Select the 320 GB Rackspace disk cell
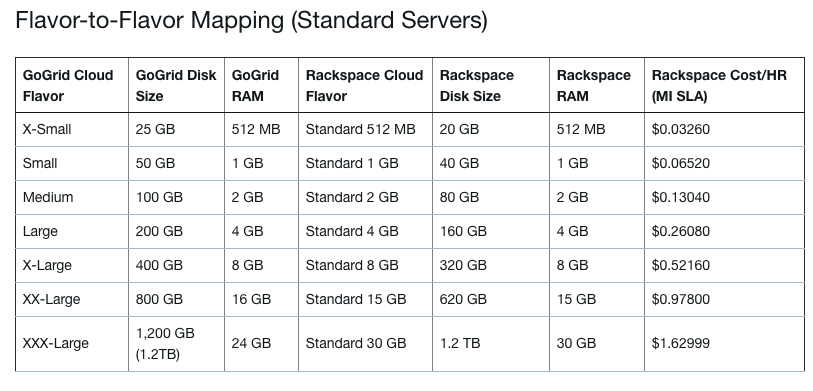The width and height of the screenshot is (813, 391). click(x=491, y=266)
